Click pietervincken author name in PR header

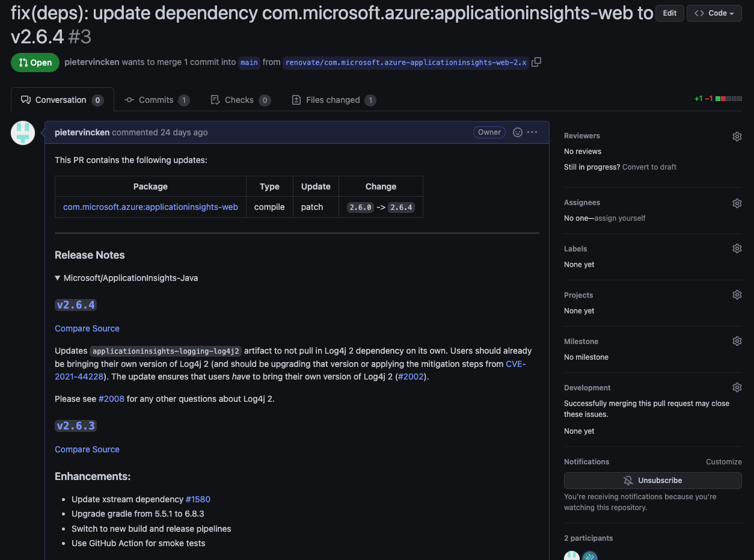(x=92, y=62)
